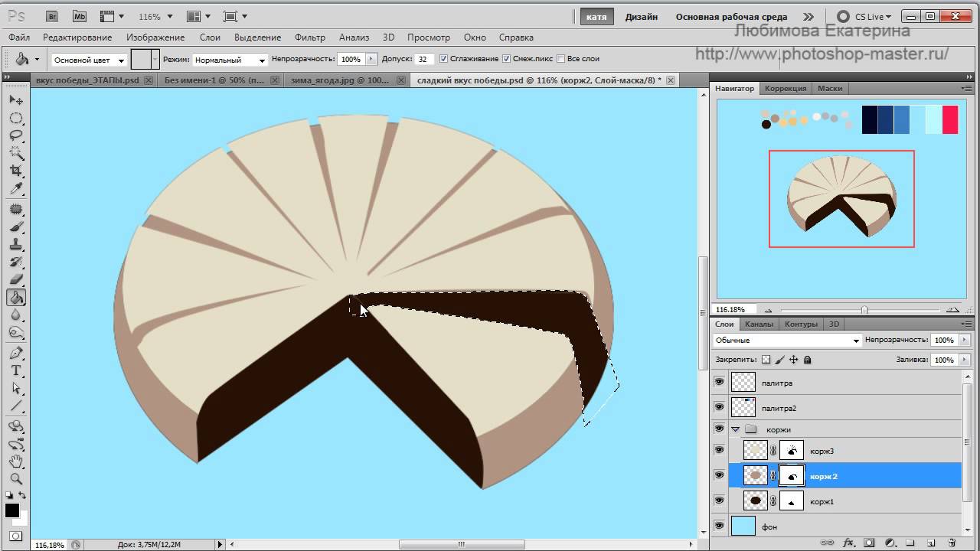Viewport: 980px width, 551px height.
Task: Toggle Quick Mask mode
Action: coord(16,536)
